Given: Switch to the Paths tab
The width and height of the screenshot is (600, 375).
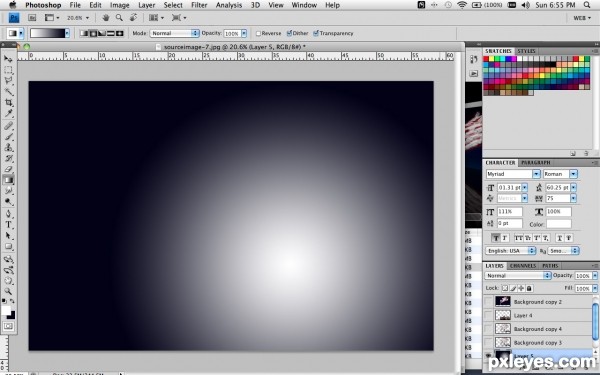Looking at the screenshot, I should point(550,266).
